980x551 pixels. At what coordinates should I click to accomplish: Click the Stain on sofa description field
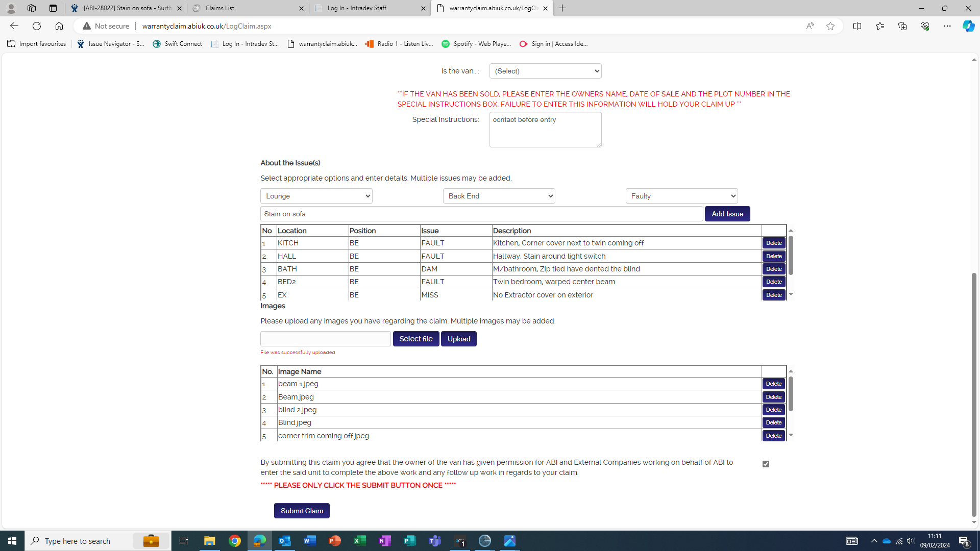(x=481, y=214)
